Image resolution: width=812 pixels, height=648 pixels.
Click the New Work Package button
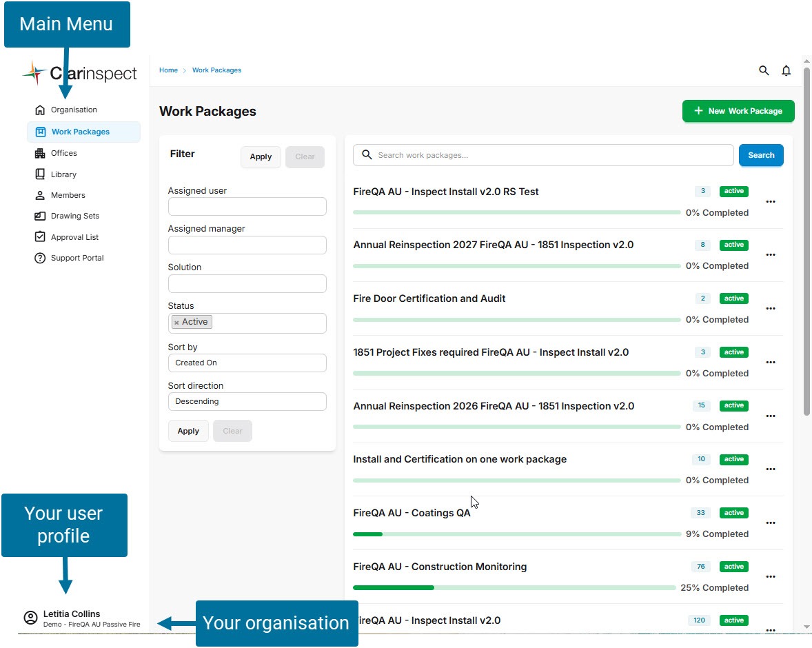click(x=738, y=111)
